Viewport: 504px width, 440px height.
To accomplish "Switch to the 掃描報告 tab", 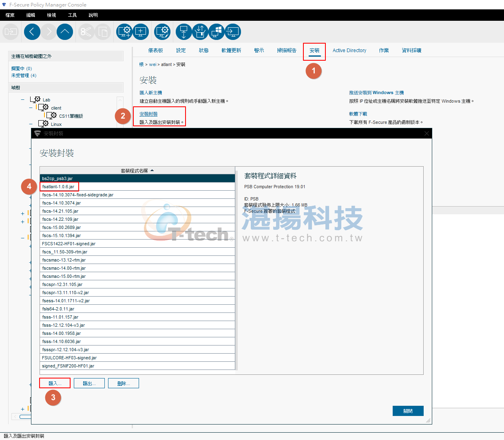I will pos(287,51).
